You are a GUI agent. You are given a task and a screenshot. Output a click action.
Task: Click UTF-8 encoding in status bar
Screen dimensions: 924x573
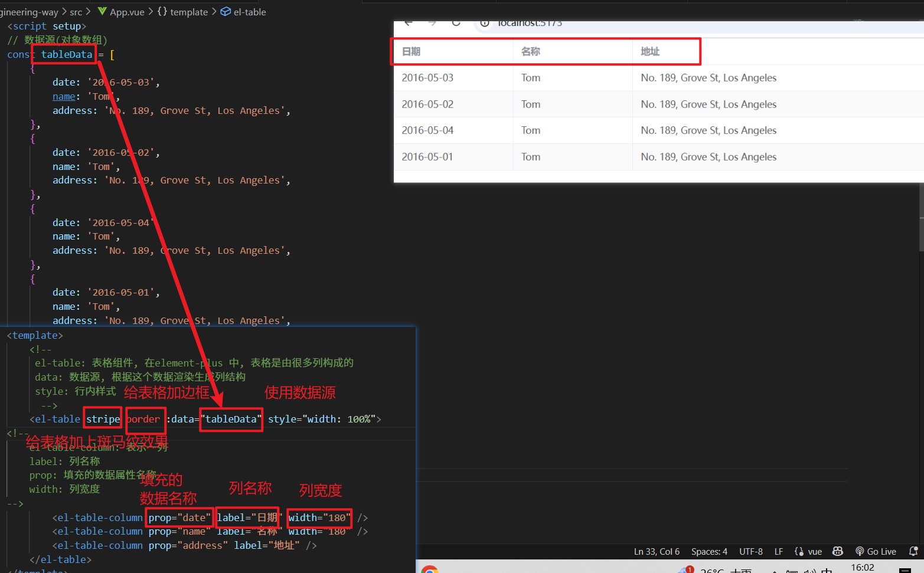pyautogui.click(x=750, y=551)
